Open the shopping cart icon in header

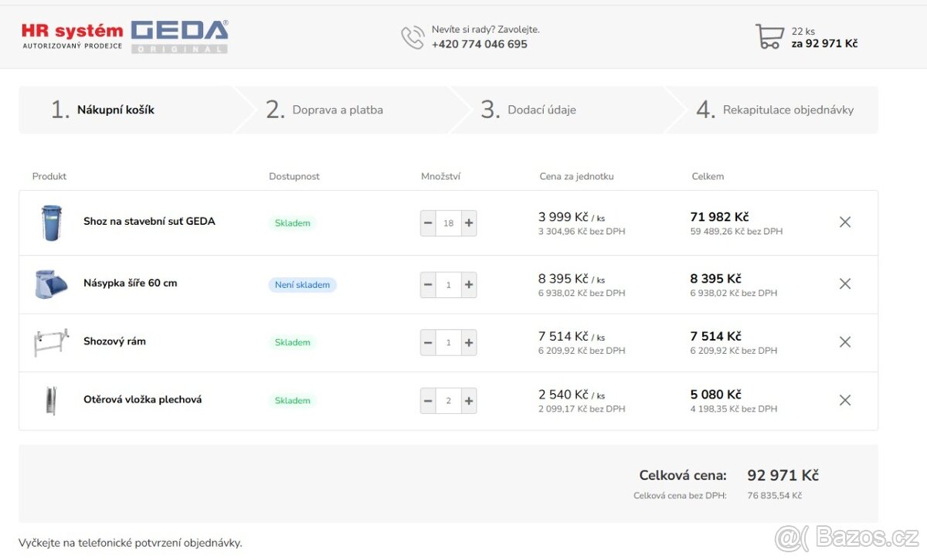(x=769, y=36)
